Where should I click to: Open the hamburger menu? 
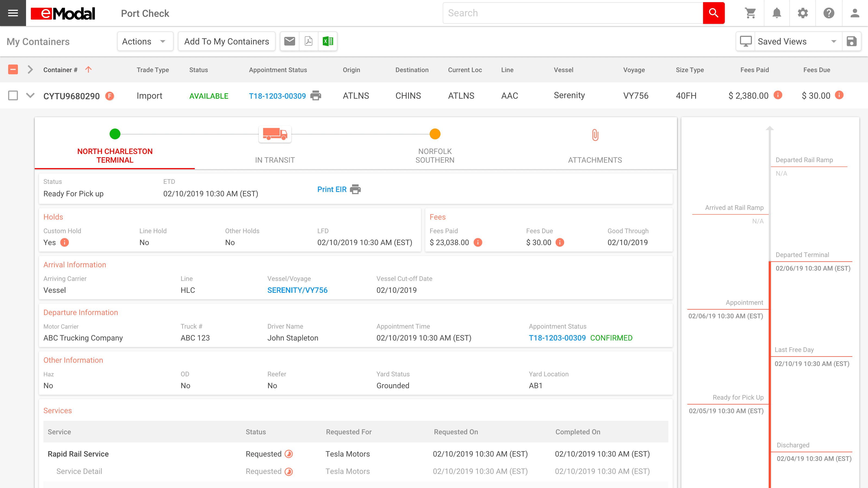(x=13, y=13)
